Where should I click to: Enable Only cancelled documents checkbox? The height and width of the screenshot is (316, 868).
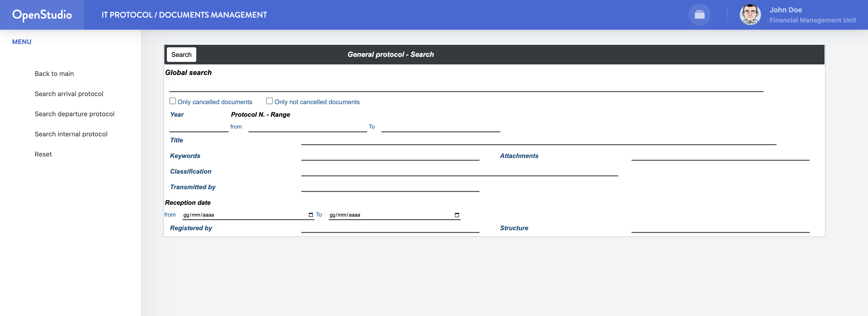click(173, 101)
